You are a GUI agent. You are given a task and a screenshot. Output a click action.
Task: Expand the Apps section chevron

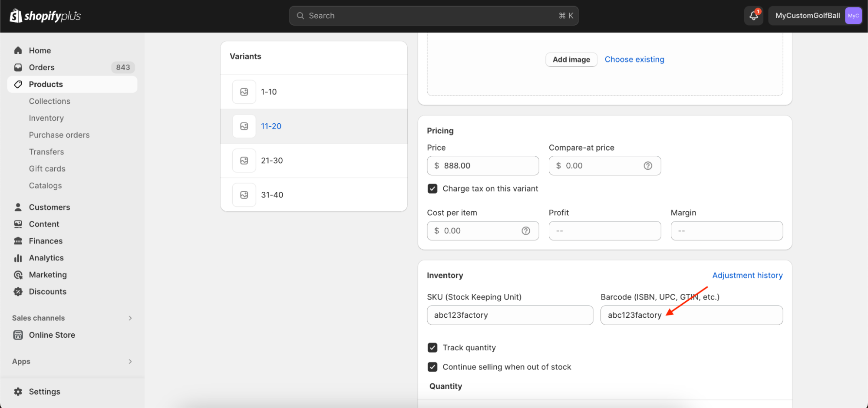[x=130, y=362]
